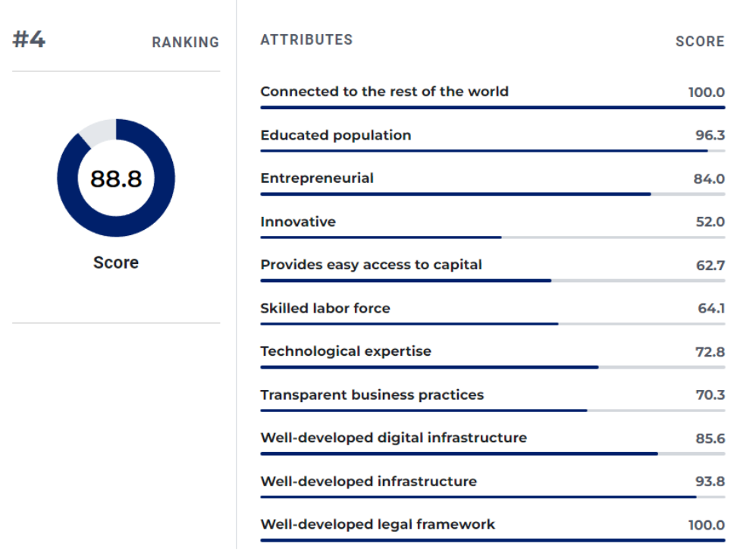Viewport: 756px width, 553px height.
Task: Select the 'Well-developed infrastructure' attribute
Action: 369,481
